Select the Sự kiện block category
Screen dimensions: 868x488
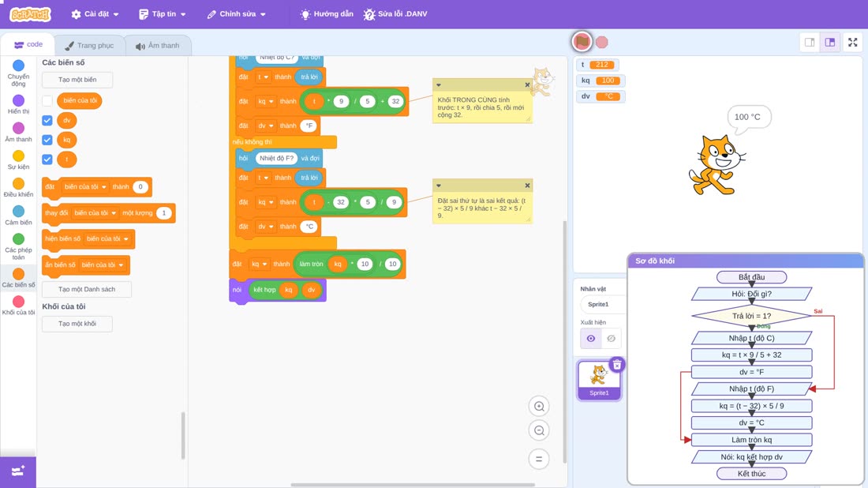(x=18, y=160)
